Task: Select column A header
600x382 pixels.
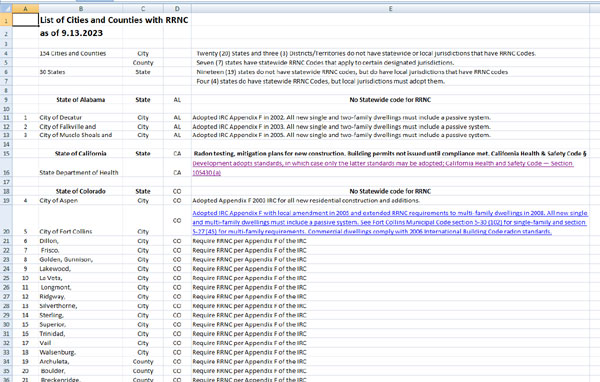Action: pos(25,8)
